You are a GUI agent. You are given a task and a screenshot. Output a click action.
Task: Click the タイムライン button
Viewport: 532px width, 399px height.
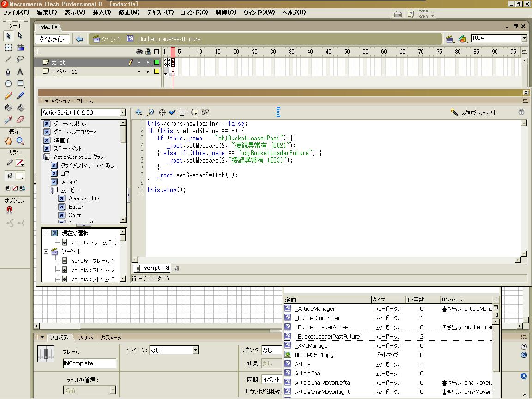click(x=52, y=39)
